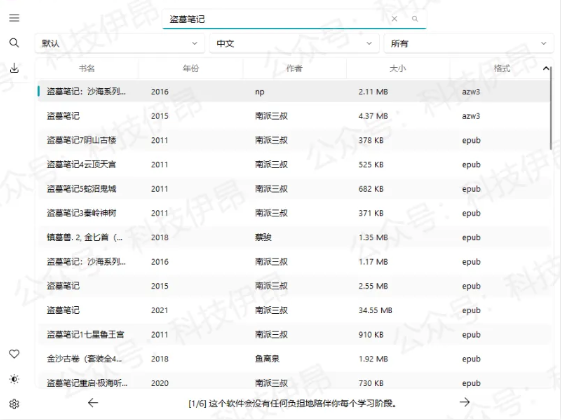Select the 盗墓笔记7阴山古楼 row
Image resolution: width=561 pixels, height=420 pixels.
pos(293,140)
